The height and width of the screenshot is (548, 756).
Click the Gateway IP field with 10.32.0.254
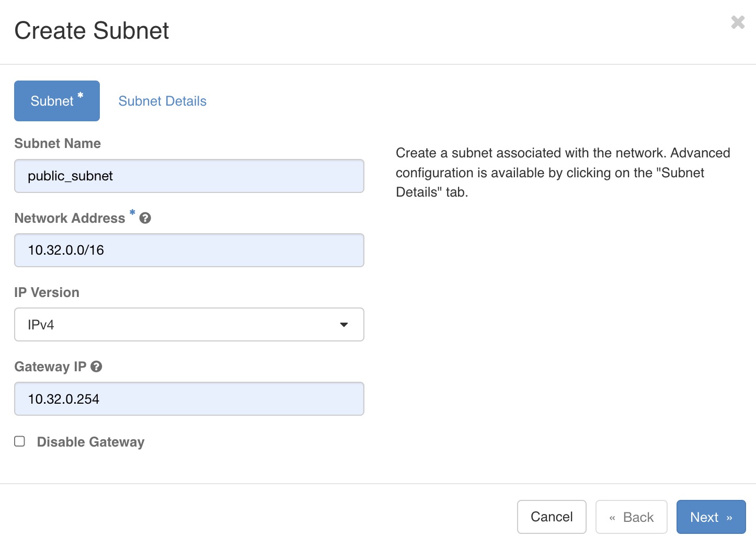189,399
